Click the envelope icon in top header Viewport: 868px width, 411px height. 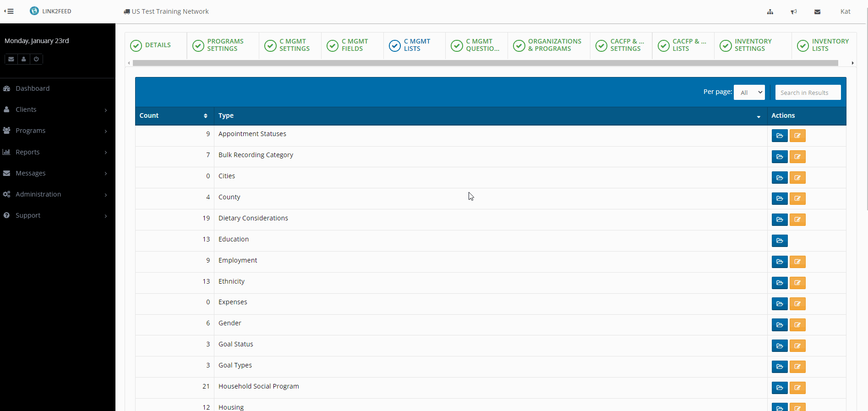click(x=817, y=12)
